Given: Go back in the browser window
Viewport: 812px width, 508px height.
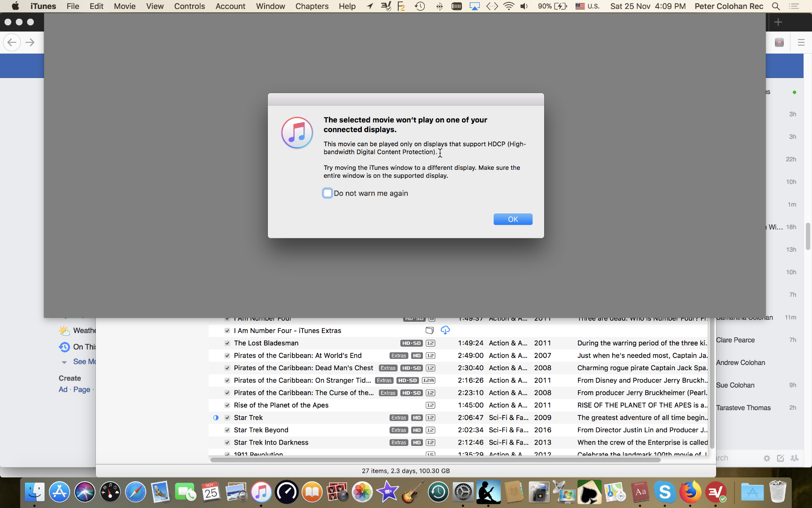Looking at the screenshot, I should (12, 42).
